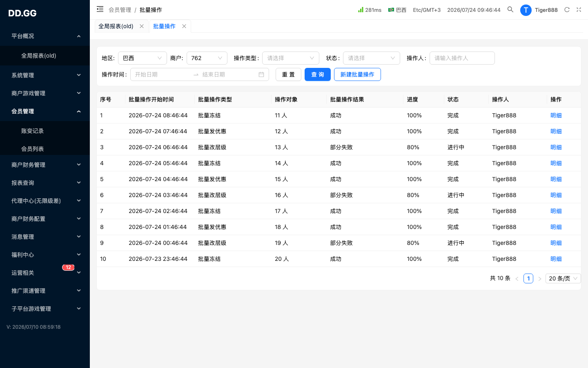
Task: Go to the next page arrow
Action: [540, 278]
